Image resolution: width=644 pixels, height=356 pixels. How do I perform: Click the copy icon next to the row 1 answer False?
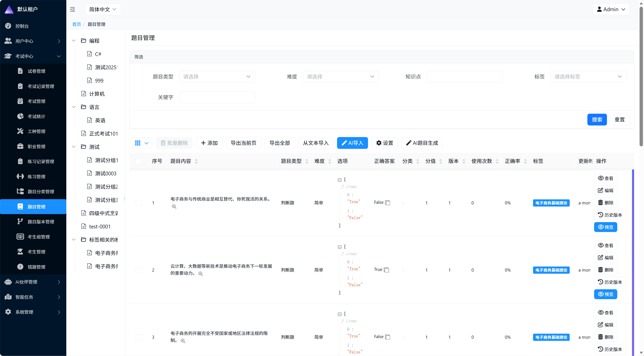(x=388, y=203)
